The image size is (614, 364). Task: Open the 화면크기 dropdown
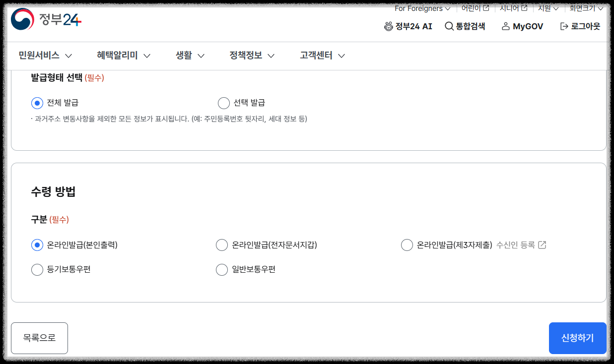(586, 8)
